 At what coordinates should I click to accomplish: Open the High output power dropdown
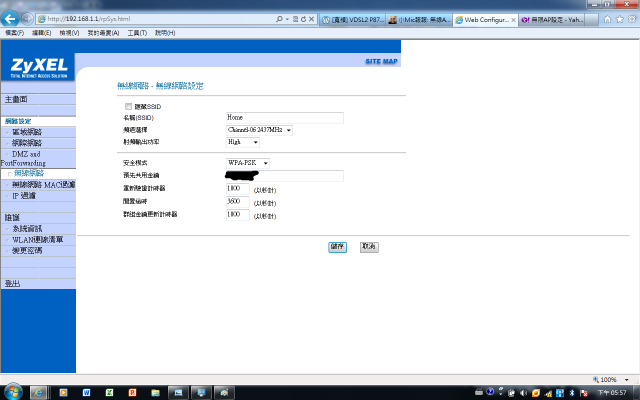pos(243,142)
